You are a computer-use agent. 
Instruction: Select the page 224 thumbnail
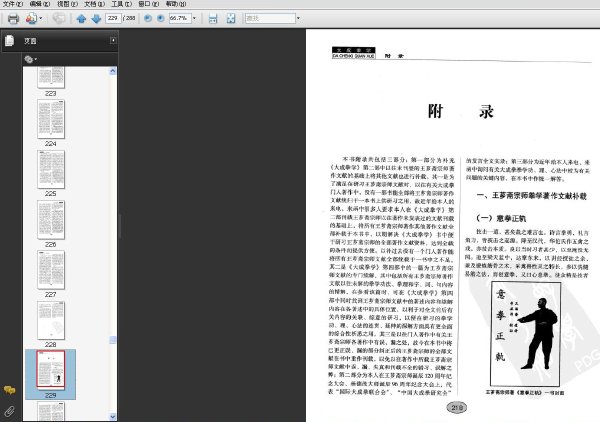click(51, 119)
